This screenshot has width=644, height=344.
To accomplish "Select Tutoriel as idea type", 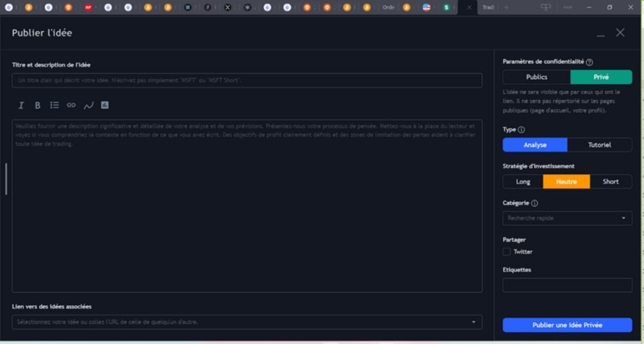I will coord(599,145).
